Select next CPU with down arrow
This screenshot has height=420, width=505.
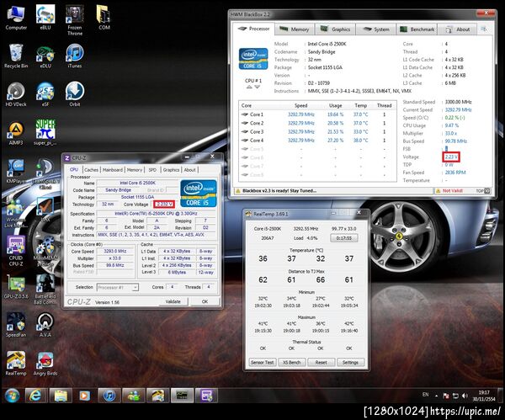pos(257,87)
